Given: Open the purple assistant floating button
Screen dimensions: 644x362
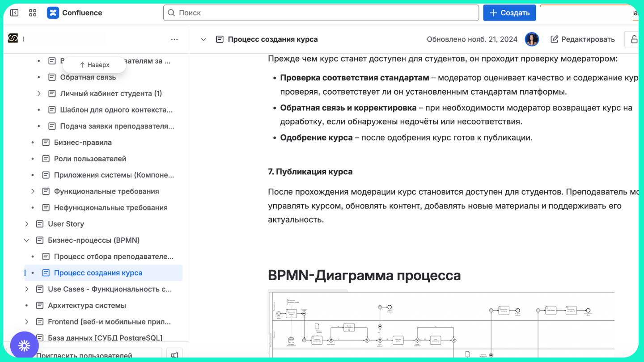Looking at the screenshot, I should click(x=24, y=345).
